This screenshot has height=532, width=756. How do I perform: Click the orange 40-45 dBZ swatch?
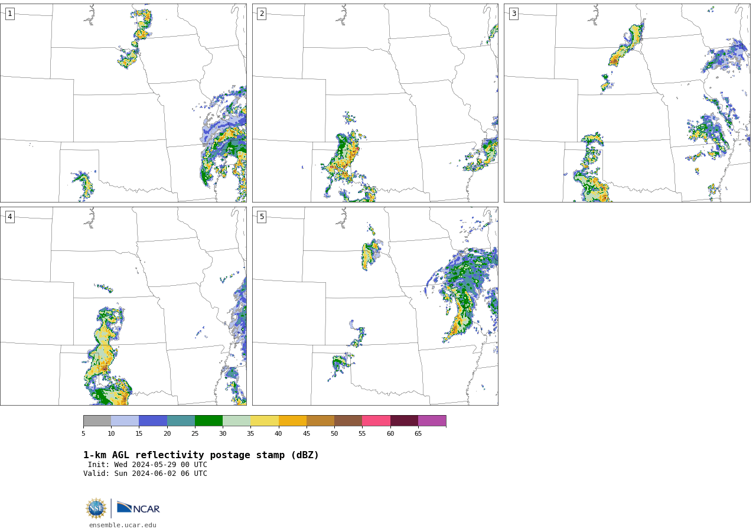292,420
